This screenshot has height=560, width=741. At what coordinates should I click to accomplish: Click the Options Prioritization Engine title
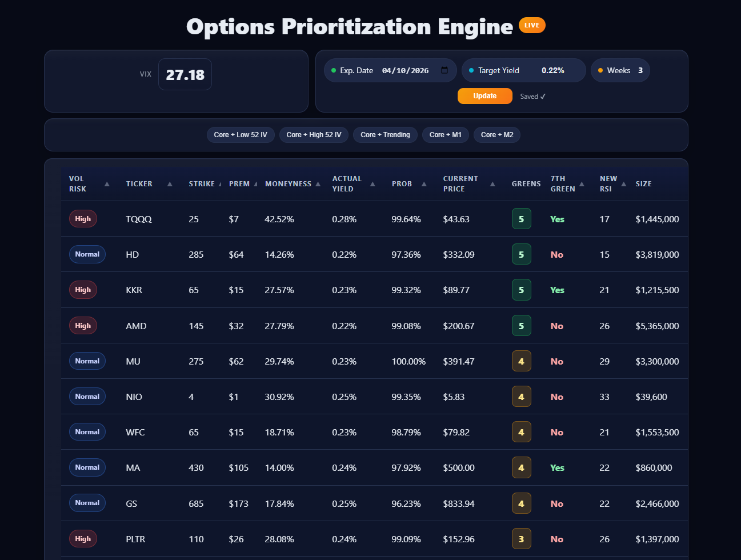click(x=350, y=26)
